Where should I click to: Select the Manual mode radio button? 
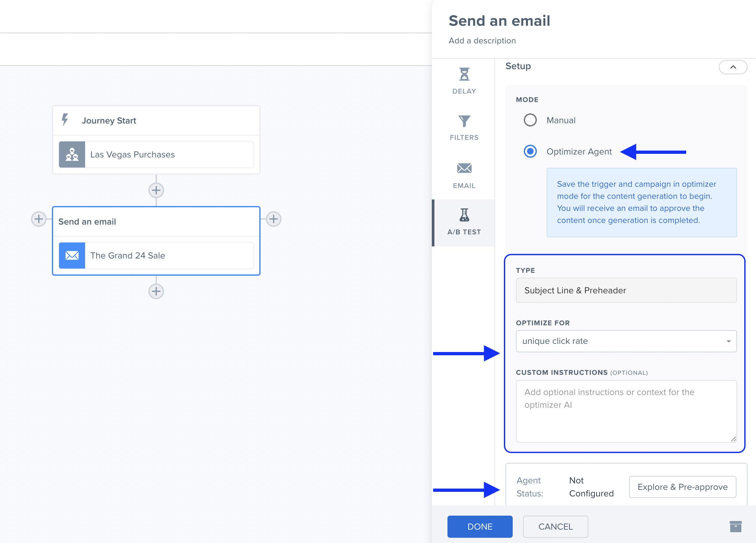tap(530, 120)
